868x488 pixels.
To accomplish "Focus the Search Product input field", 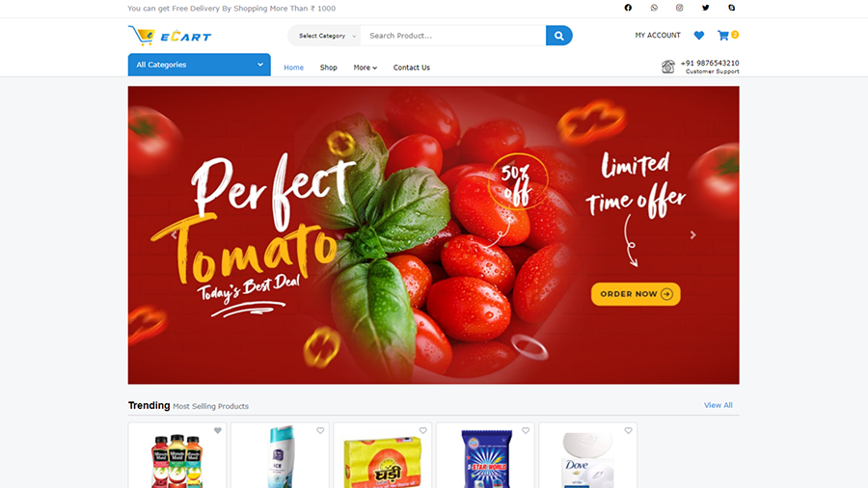I will [x=453, y=36].
